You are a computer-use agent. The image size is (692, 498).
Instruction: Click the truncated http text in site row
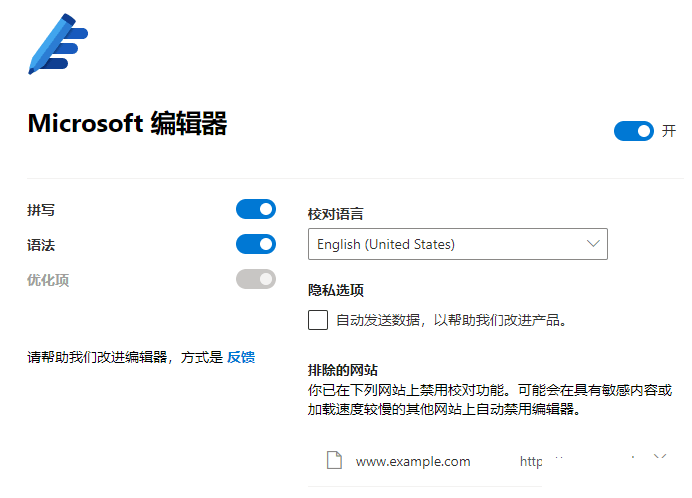[x=531, y=462]
